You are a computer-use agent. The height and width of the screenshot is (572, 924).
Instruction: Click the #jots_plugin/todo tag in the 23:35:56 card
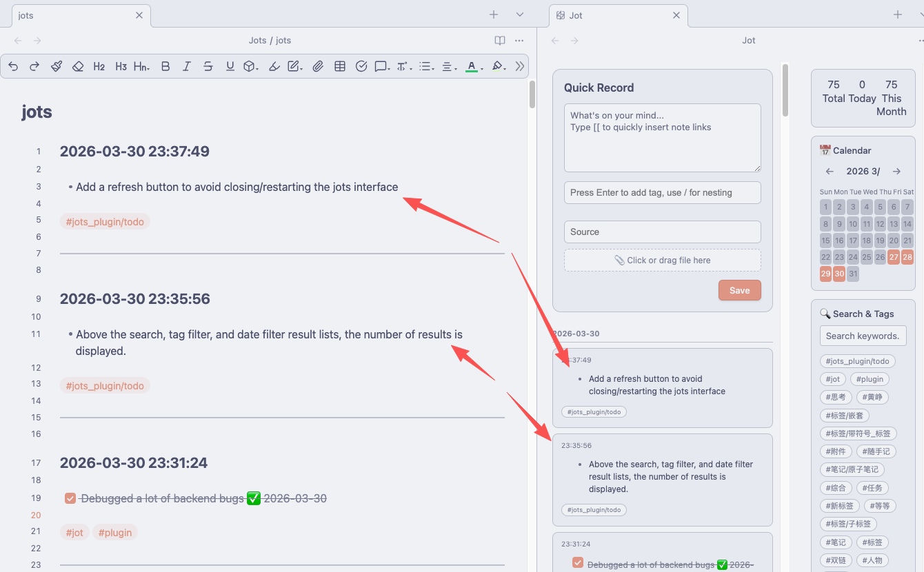click(594, 510)
